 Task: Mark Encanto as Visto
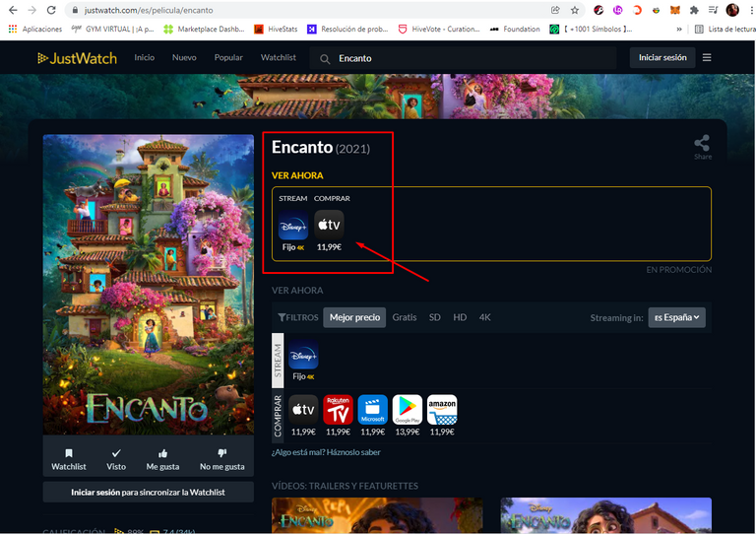coord(116,453)
